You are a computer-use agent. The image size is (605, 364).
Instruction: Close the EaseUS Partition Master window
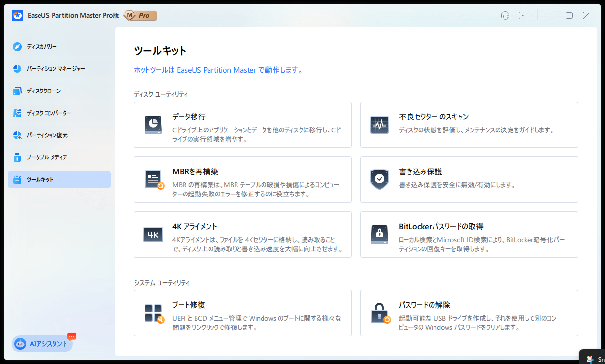click(587, 15)
